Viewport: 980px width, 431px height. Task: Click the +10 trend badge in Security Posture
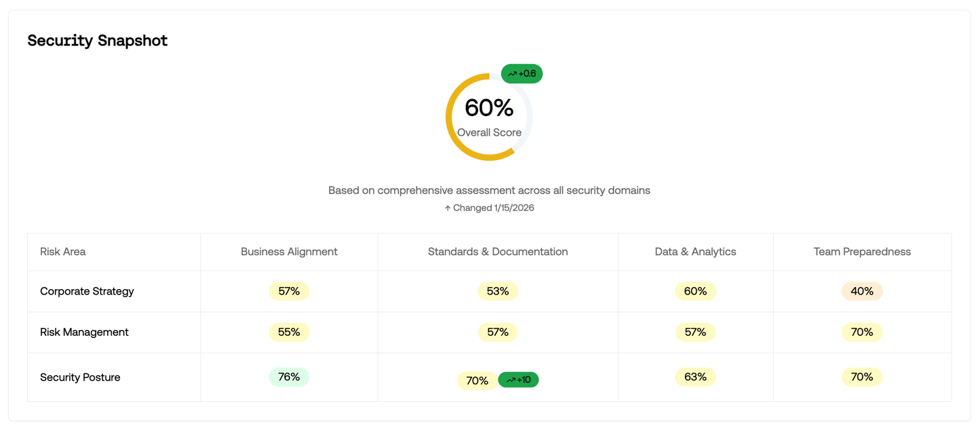coord(518,380)
